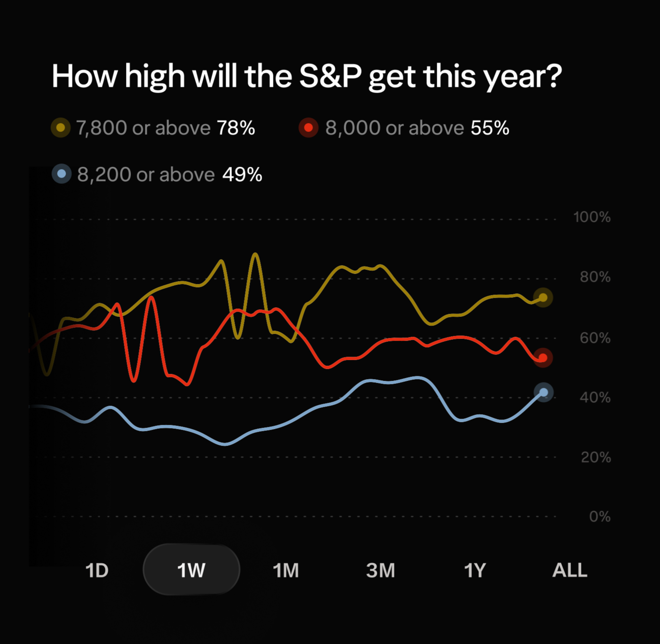This screenshot has width=660, height=644.
Task: Select the yellow line endpoint marker
Action: [x=543, y=298]
